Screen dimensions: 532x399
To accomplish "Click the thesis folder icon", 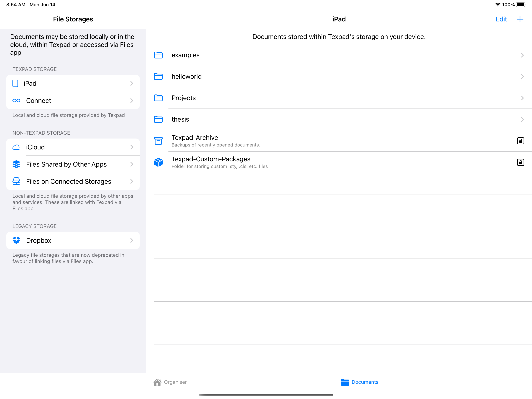I will tap(158, 119).
